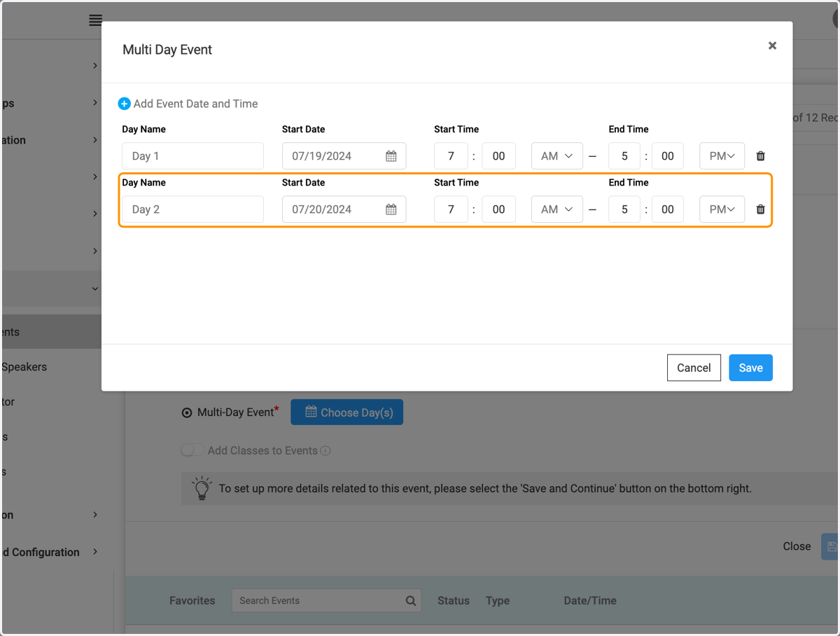Viewport: 840px width, 636px height.
Task: Click Day 1 end hour field showing 5
Action: click(624, 156)
